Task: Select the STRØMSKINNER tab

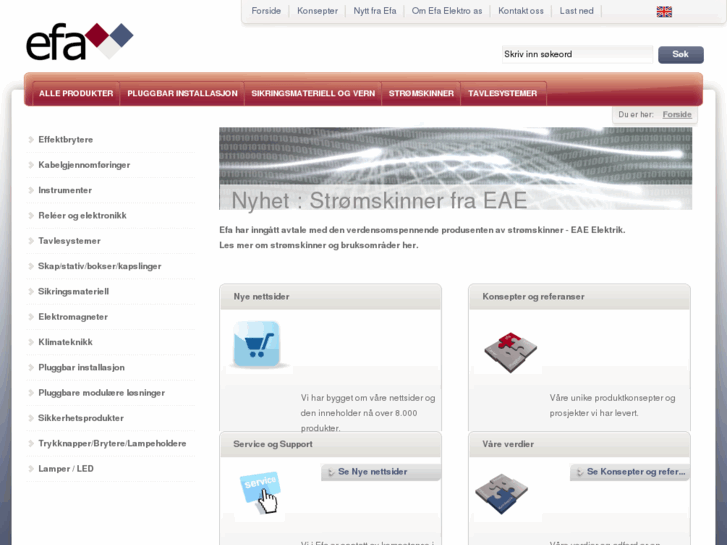Action: [421, 93]
